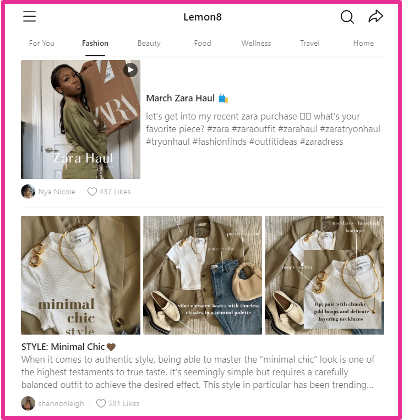
Task: Click the search magnifier icon
Action: click(x=347, y=17)
